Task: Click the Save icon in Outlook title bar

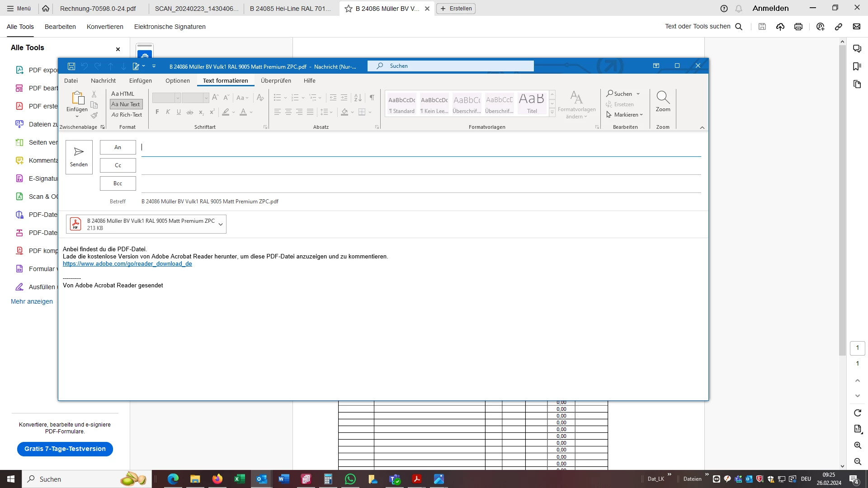Action: click(x=71, y=66)
